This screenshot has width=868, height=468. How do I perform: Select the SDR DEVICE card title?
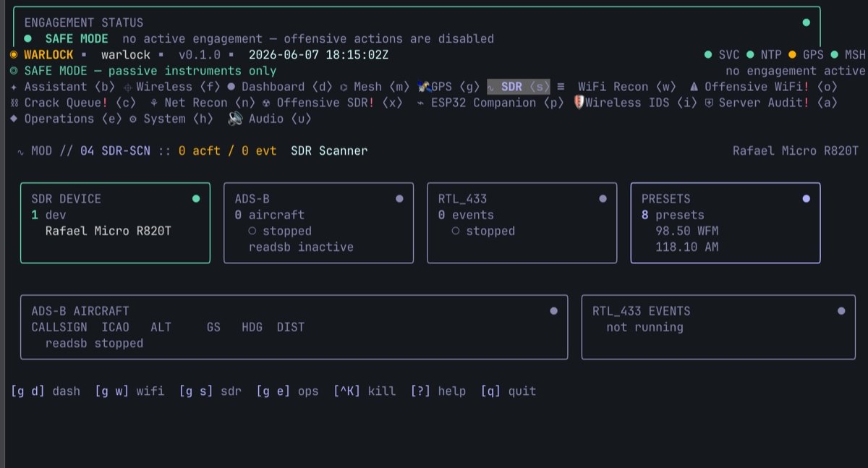[x=67, y=198]
